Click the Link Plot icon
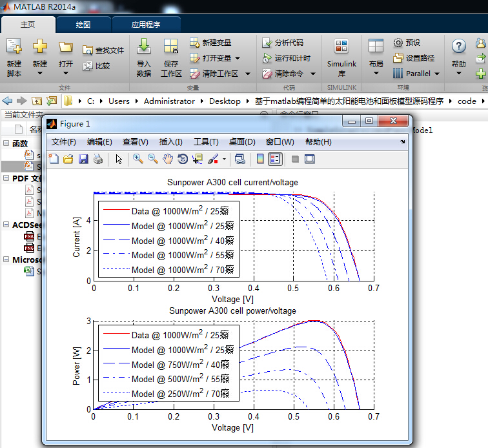Image resolution: width=488 pixels, height=448 pixels. coord(240,159)
